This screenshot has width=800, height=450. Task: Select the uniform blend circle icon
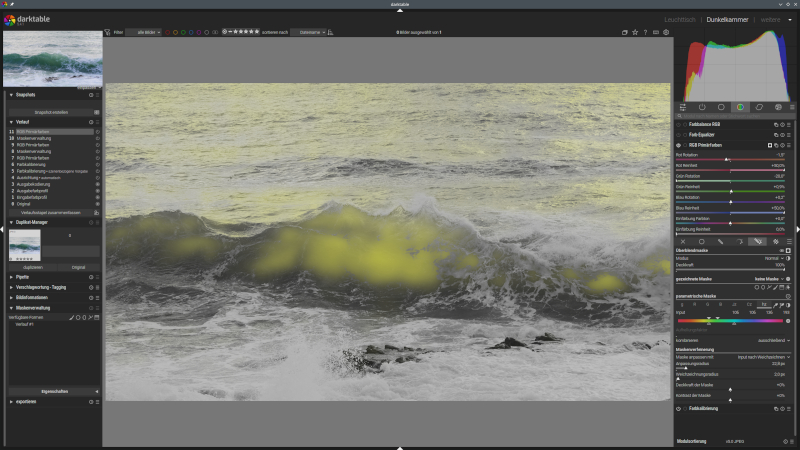[702, 241]
